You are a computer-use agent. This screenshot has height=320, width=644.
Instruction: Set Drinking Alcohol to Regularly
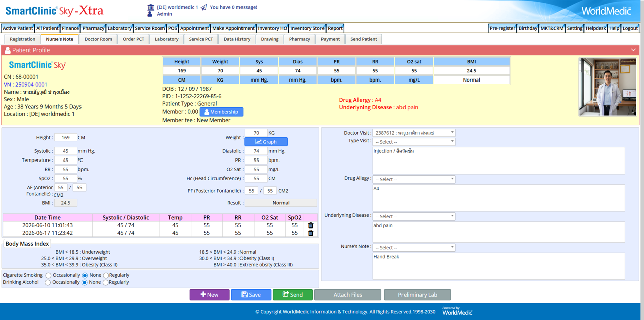coord(105,282)
